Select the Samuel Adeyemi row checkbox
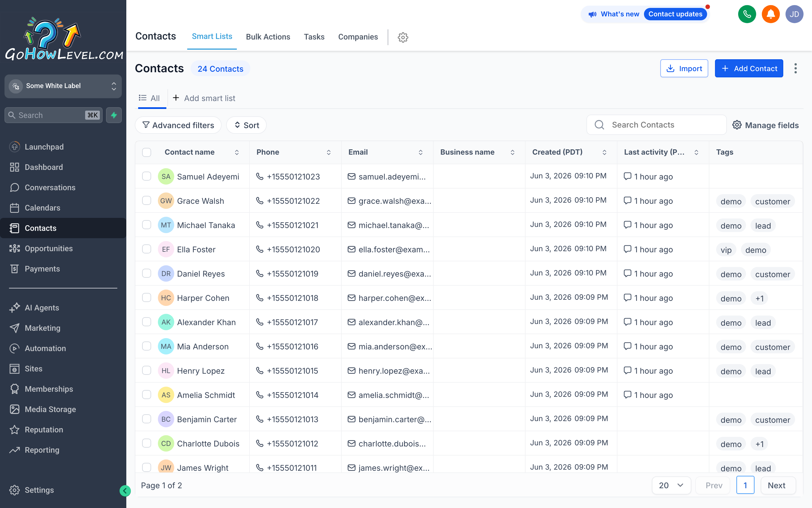 coord(147,176)
